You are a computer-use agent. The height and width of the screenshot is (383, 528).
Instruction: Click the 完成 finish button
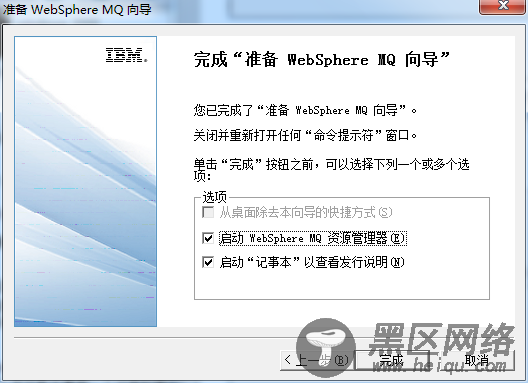[393, 360]
